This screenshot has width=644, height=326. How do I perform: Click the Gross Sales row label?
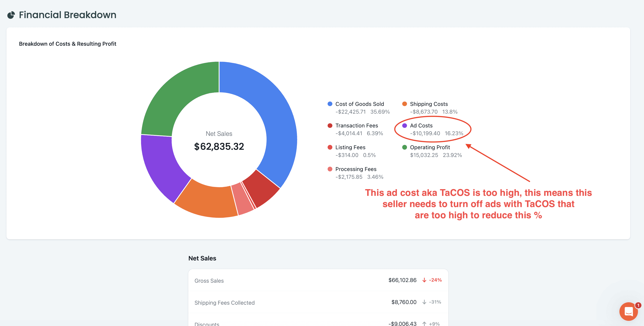[209, 281]
